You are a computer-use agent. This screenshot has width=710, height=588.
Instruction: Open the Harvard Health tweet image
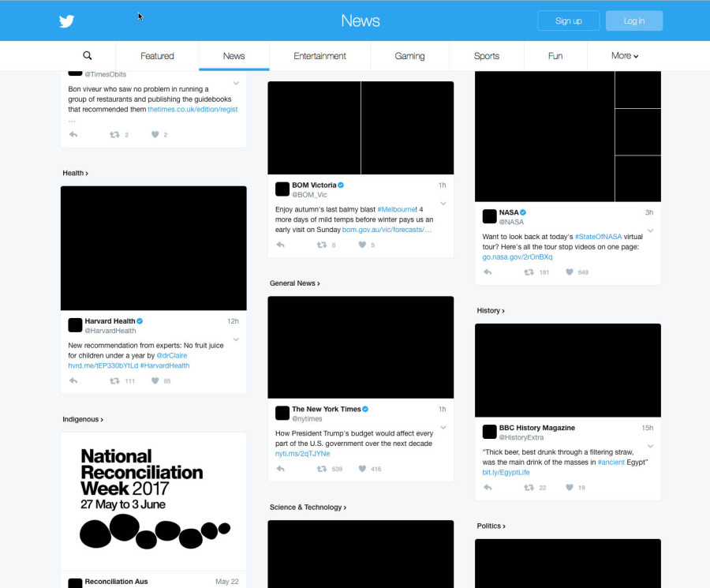click(x=154, y=249)
